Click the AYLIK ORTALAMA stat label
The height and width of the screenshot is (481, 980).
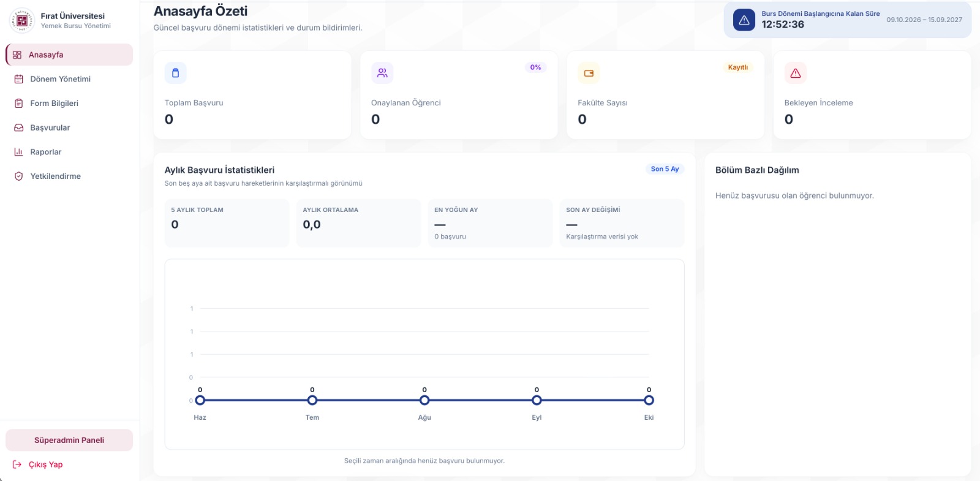(331, 210)
